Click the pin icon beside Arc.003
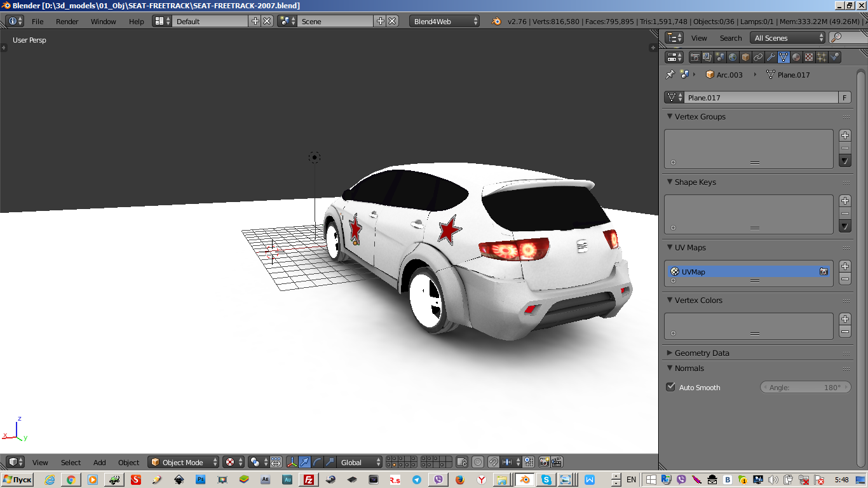The image size is (868, 488). coord(670,74)
